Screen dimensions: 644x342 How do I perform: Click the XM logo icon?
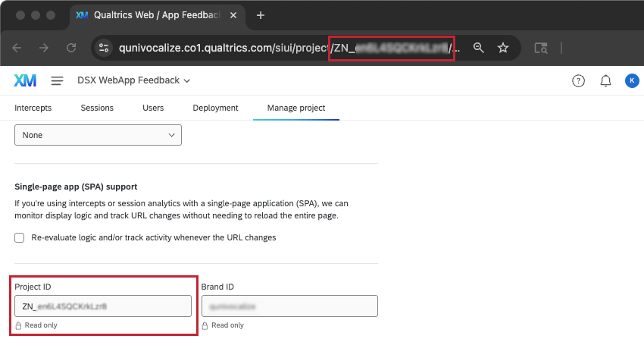tap(26, 80)
